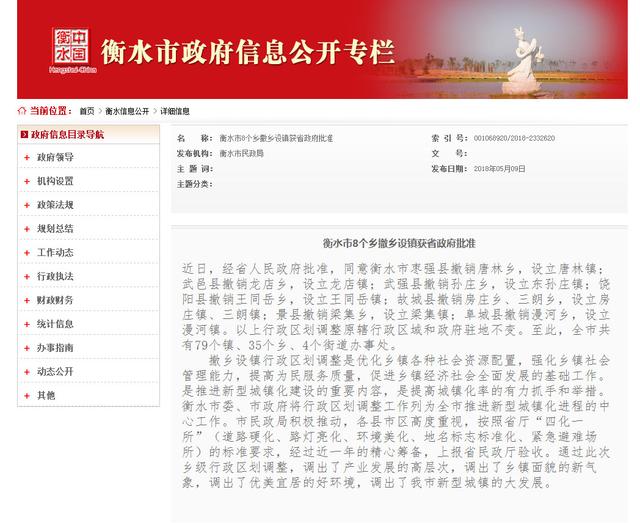
Task: Click red arrow icon beside 政府信息目录导航
Action: coord(24,134)
